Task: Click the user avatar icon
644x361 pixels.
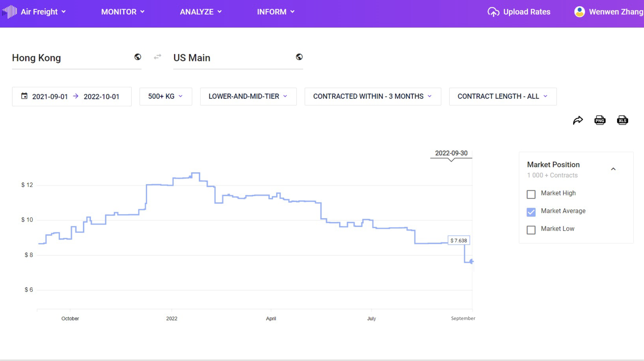Action: click(x=579, y=12)
